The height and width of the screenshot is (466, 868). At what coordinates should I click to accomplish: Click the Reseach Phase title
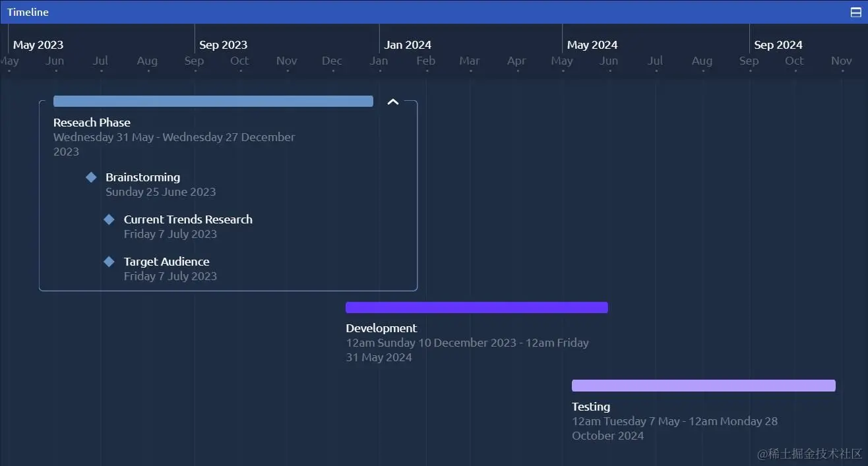(x=92, y=123)
